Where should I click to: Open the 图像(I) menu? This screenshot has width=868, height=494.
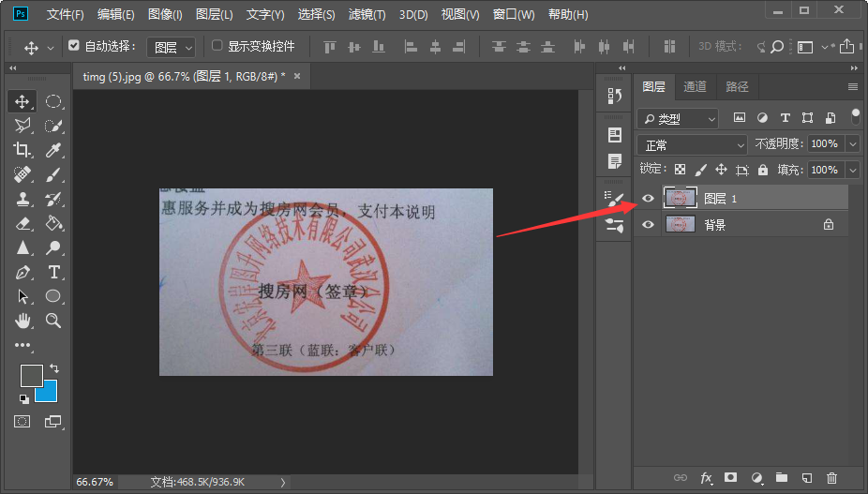(165, 14)
